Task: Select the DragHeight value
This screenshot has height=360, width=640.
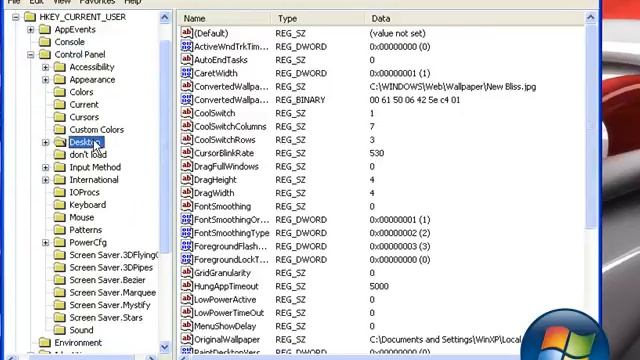Action: click(x=215, y=180)
